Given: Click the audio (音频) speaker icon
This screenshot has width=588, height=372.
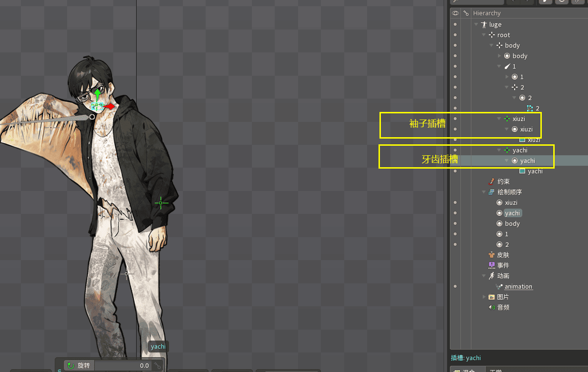Looking at the screenshot, I should coord(492,307).
